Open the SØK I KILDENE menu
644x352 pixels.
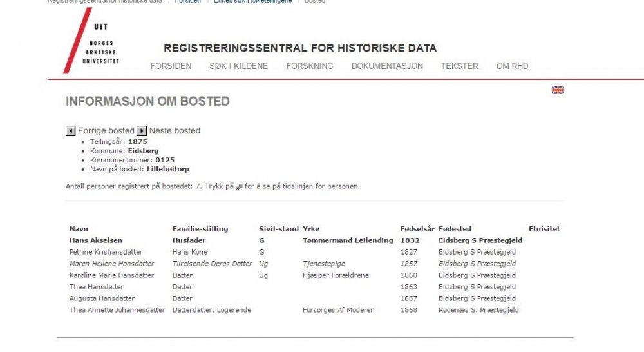pos(238,66)
